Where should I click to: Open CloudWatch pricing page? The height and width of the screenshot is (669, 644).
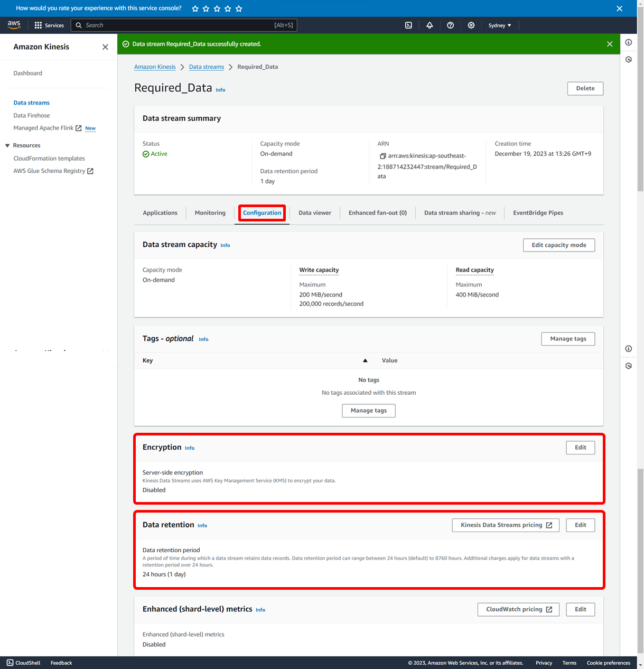tap(519, 609)
